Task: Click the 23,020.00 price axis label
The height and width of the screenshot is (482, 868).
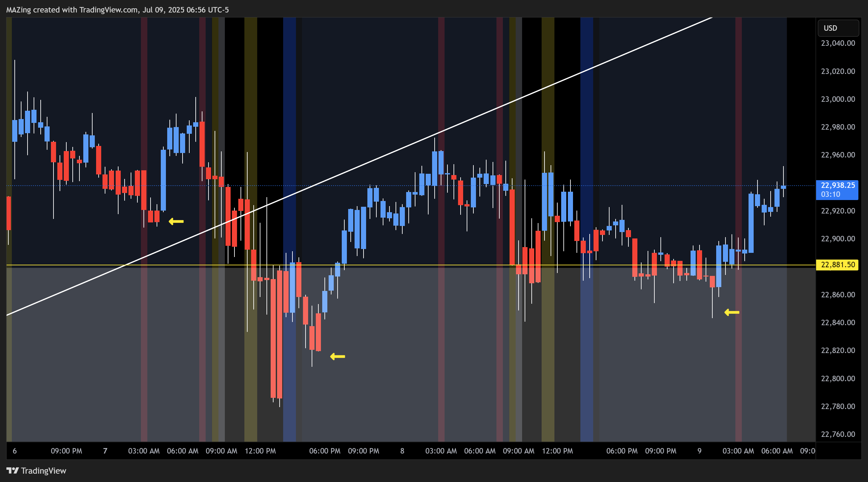Action: coord(838,71)
